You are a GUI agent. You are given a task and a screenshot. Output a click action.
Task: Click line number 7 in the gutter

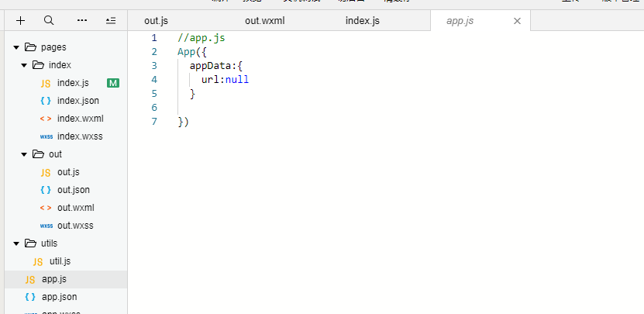coord(154,122)
